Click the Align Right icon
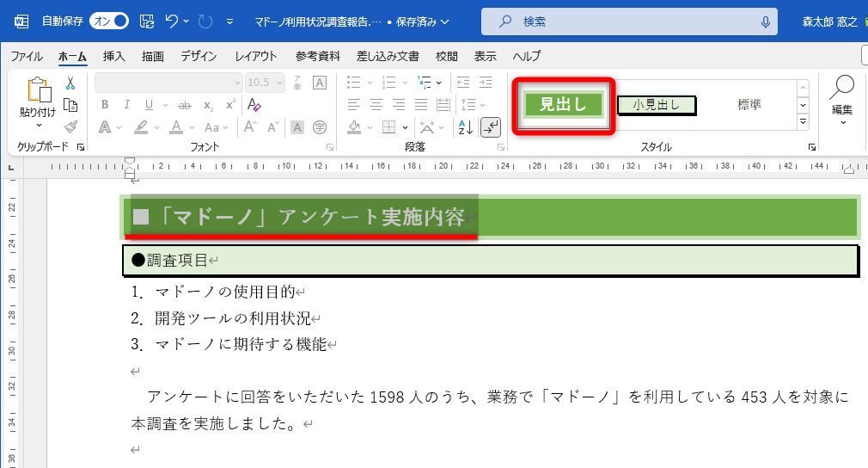The image size is (868, 468). [x=399, y=105]
